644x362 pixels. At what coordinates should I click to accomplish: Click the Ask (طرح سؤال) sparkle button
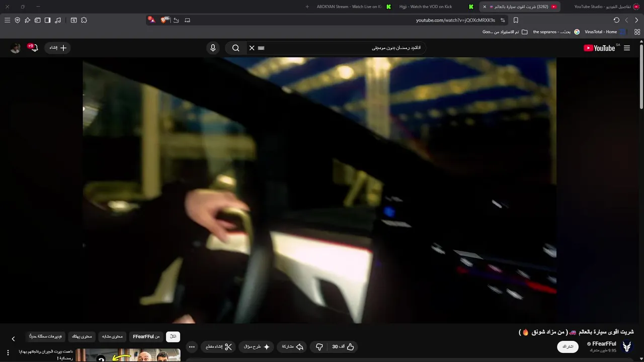pyautogui.click(x=257, y=347)
